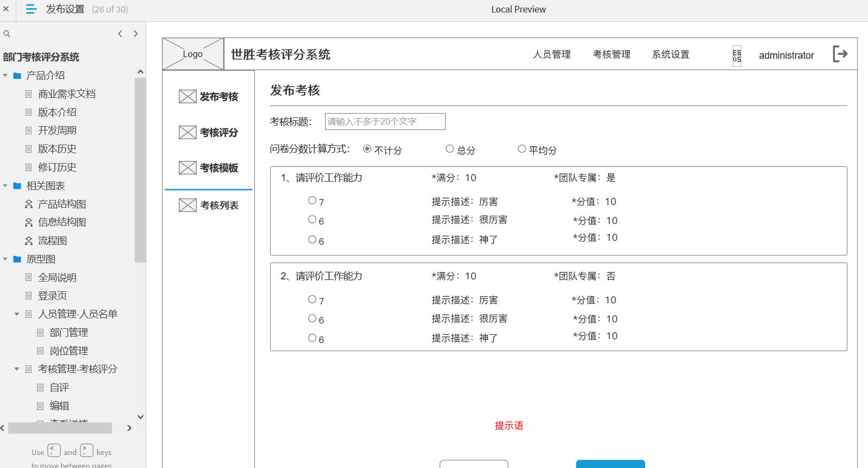Open 版本历史 page in tree
Viewport: 868px width, 468px height.
coord(57,149)
